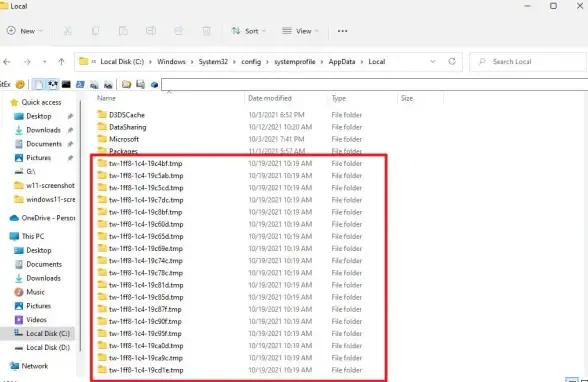This screenshot has width=588, height=382.
Task: Select This PC in navigation pane
Action: click(x=27, y=236)
